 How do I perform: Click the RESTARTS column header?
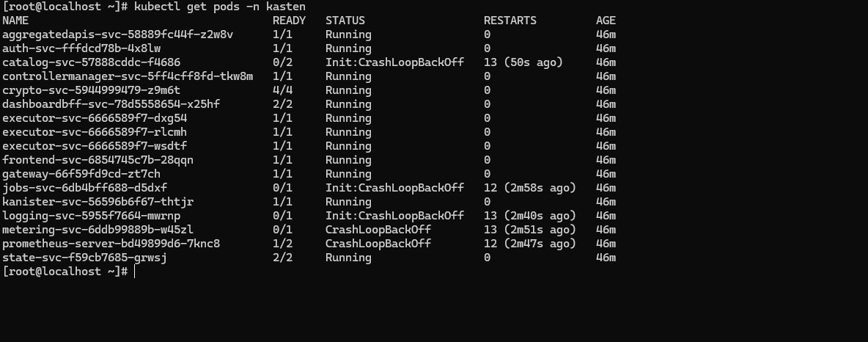[x=510, y=21]
